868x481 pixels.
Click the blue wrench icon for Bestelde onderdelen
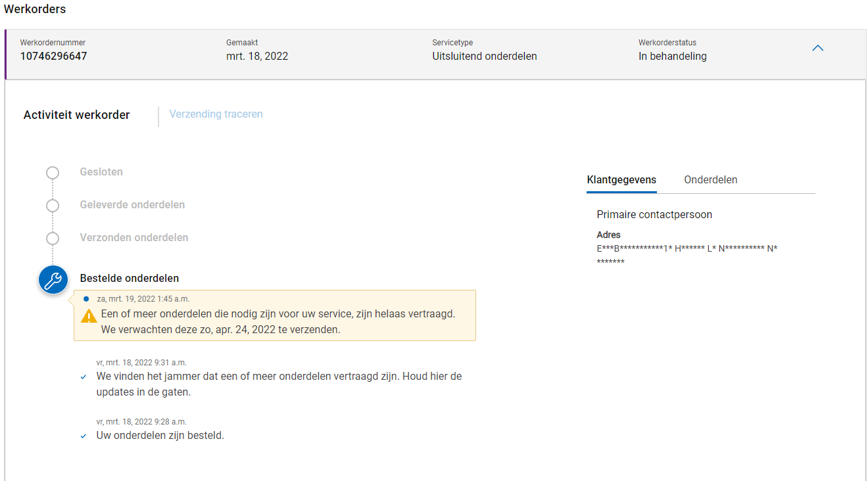(53, 280)
